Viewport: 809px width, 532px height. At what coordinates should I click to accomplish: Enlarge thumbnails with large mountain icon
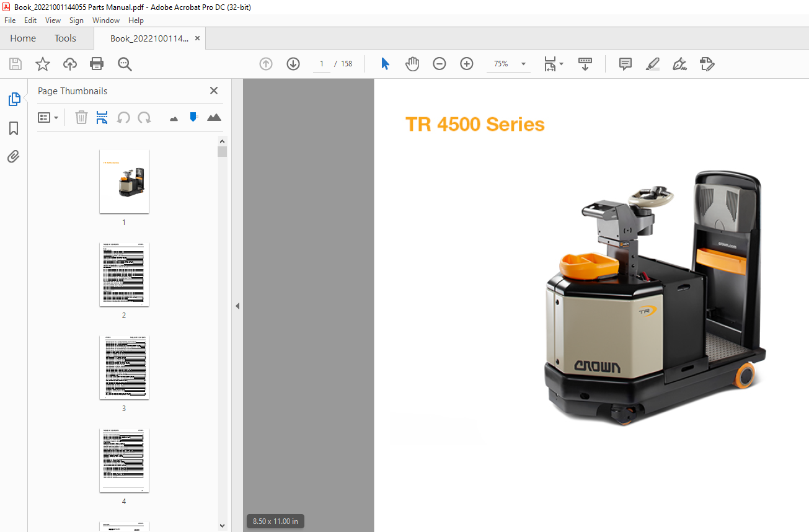(x=214, y=117)
